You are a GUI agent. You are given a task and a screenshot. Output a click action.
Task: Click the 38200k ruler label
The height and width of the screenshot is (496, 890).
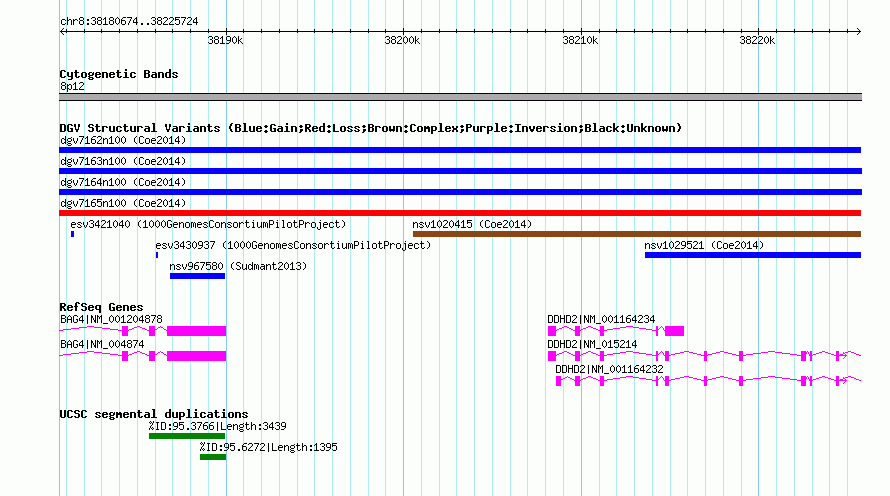point(402,40)
